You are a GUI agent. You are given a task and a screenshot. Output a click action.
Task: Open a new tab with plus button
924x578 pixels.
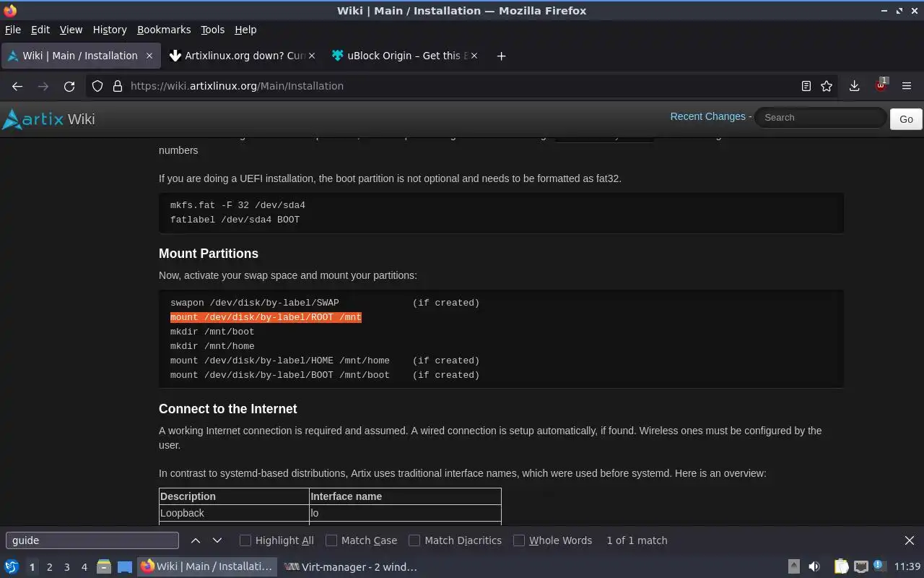[501, 56]
